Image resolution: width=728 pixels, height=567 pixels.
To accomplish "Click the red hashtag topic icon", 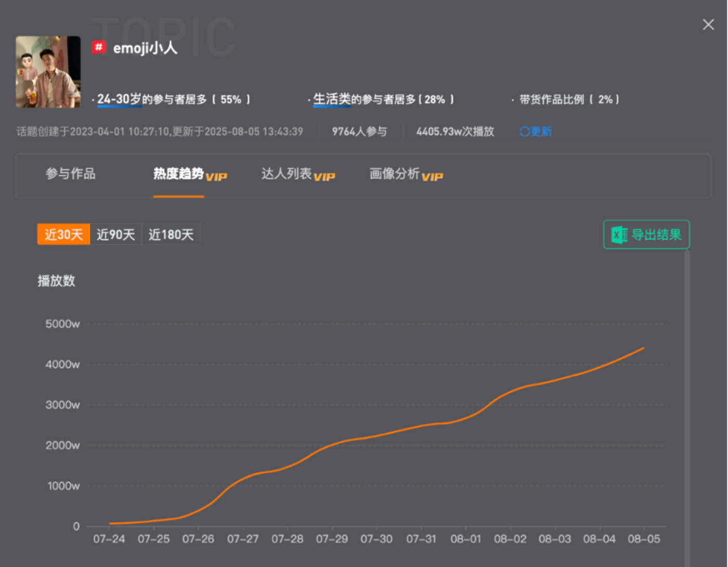I will 99,47.
